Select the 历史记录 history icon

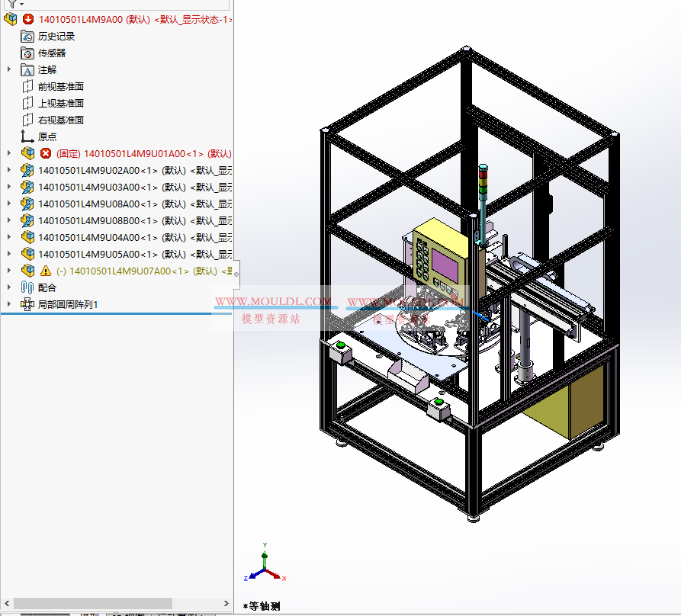(27, 36)
